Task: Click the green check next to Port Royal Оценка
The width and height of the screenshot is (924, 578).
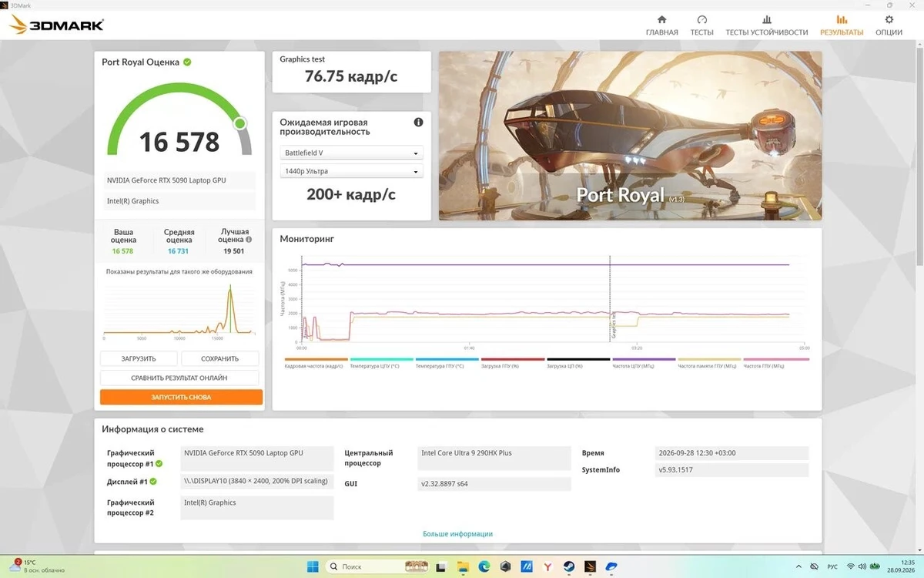Action: (x=187, y=62)
